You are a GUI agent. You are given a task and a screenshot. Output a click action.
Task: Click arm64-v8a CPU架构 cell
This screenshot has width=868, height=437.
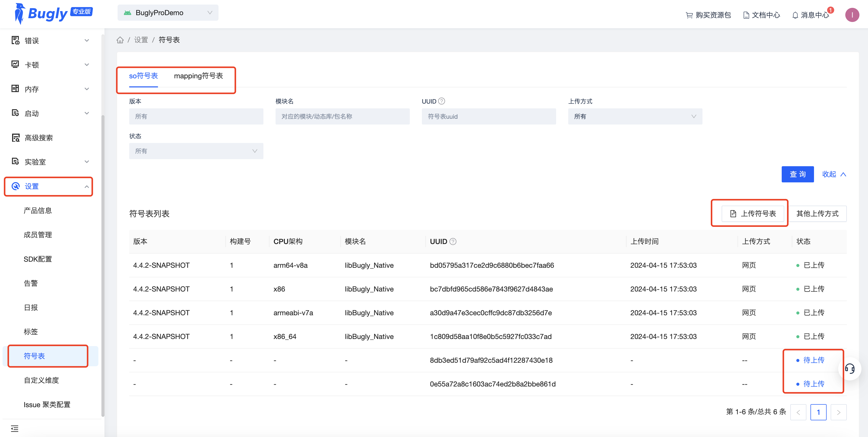(290, 265)
